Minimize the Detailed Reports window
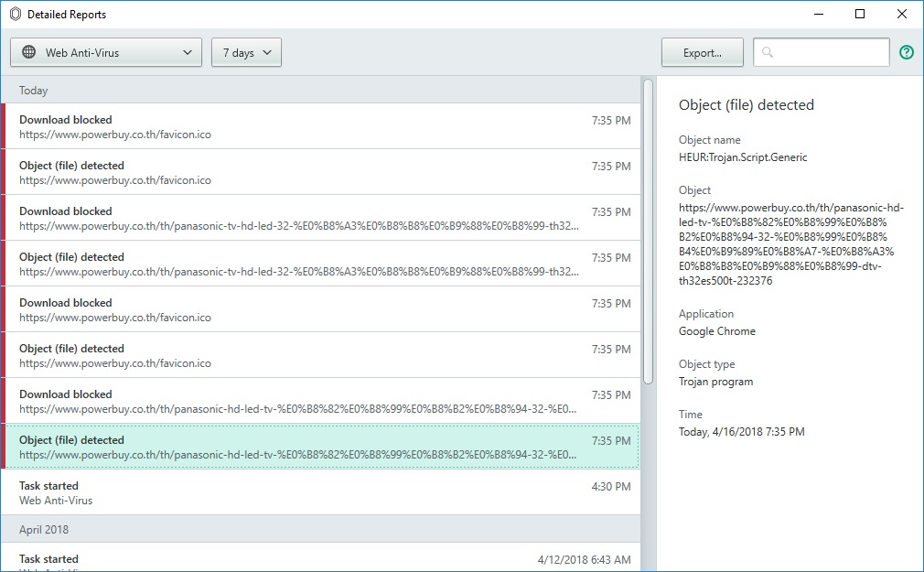Viewport: 924px width, 572px height. 819,14
